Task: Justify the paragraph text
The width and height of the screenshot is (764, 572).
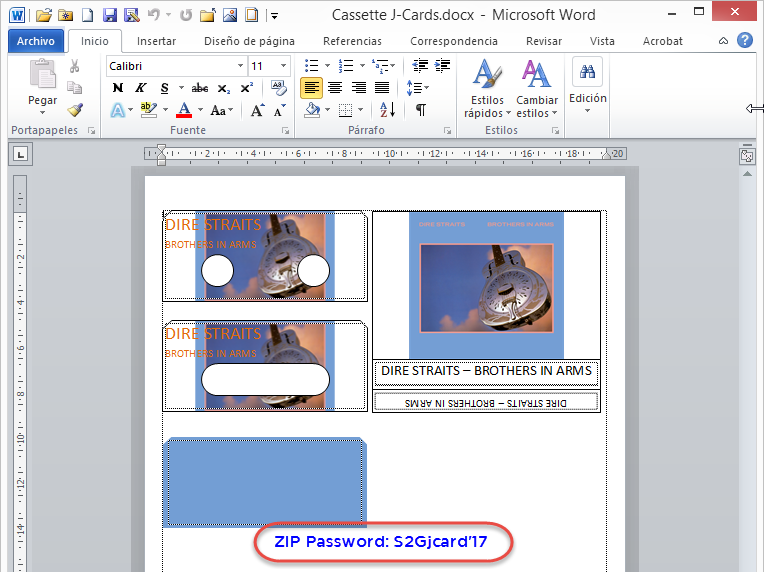Action: tap(381, 88)
